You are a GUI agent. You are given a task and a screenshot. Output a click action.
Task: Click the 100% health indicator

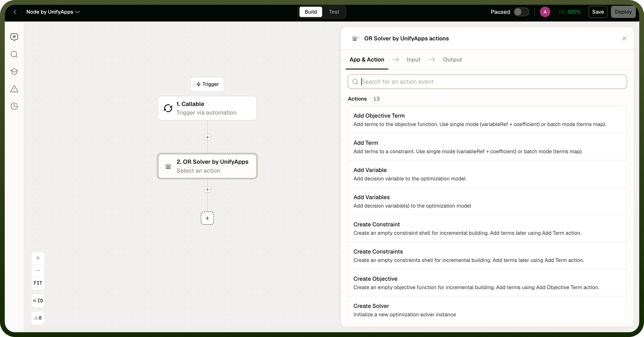(570, 12)
